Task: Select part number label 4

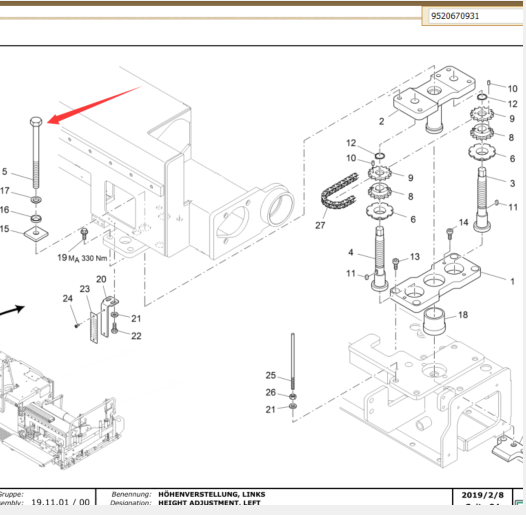Action: point(351,252)
